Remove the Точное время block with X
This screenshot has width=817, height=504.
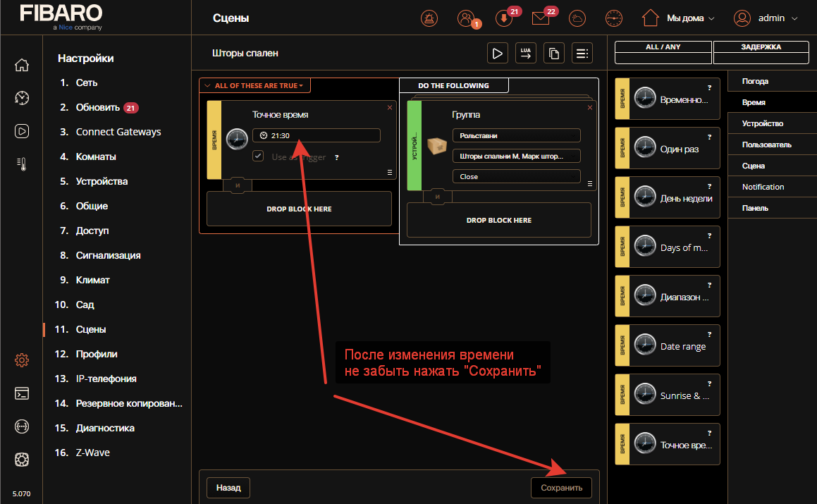(390, 107)
